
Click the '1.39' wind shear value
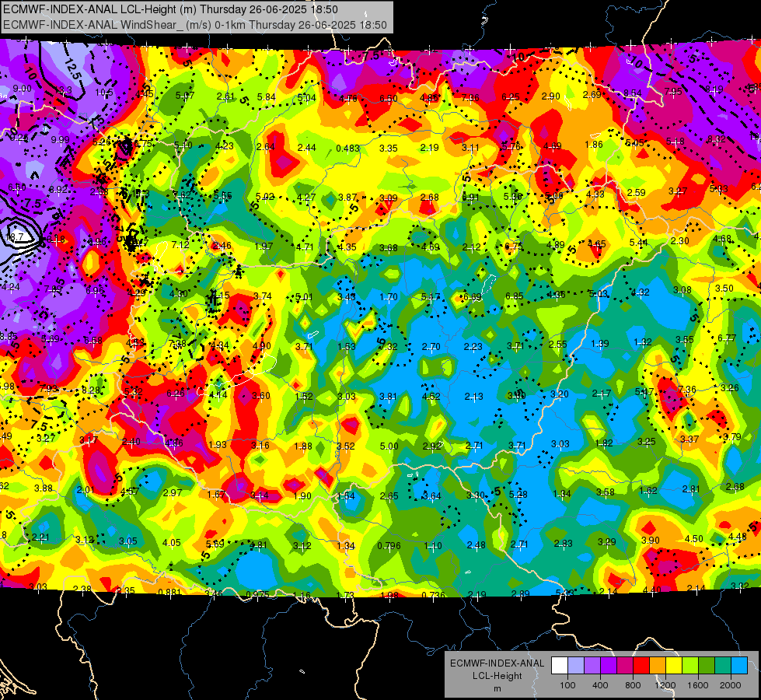pyautogui.click(x=600, y=344)
